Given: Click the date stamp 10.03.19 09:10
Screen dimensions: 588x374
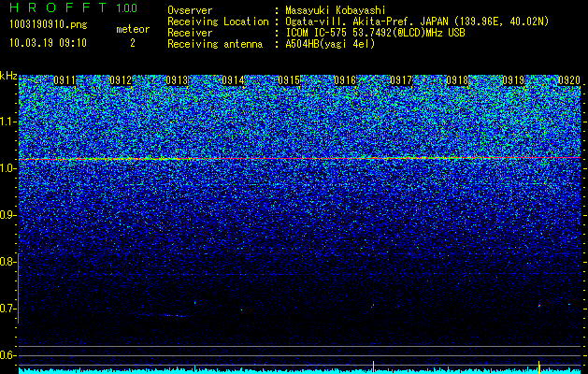Looking at the screenshot, I should pyautogui.click(x=48, y=43).
